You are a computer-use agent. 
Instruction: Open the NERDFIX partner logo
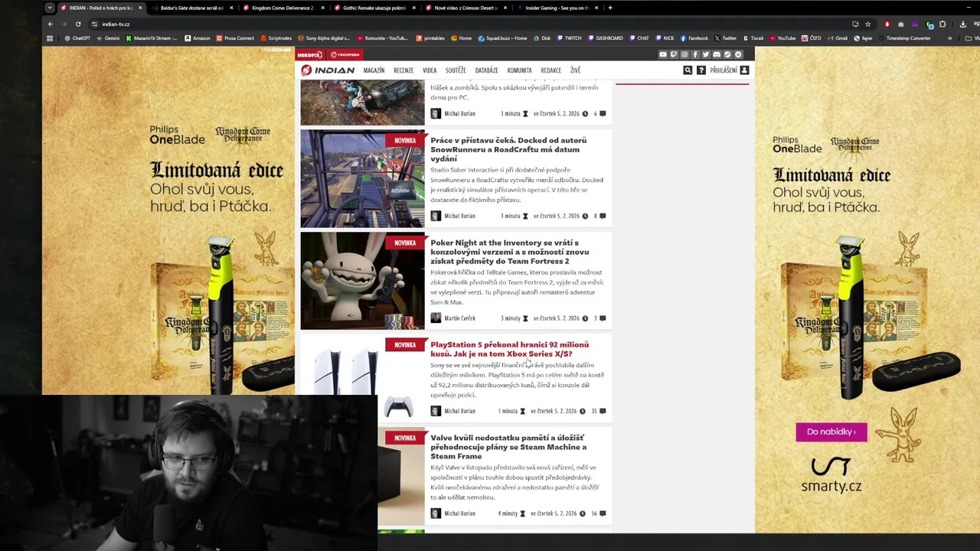(310, 54)
